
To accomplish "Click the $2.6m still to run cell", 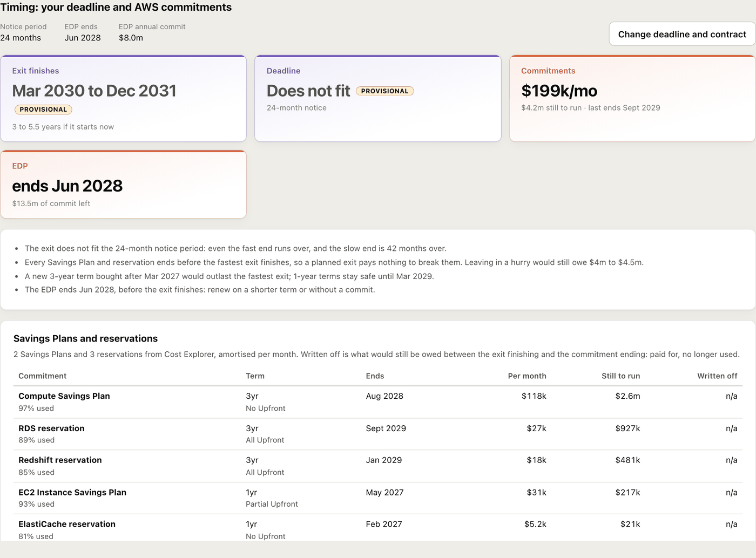I will [x=628, y=396].
